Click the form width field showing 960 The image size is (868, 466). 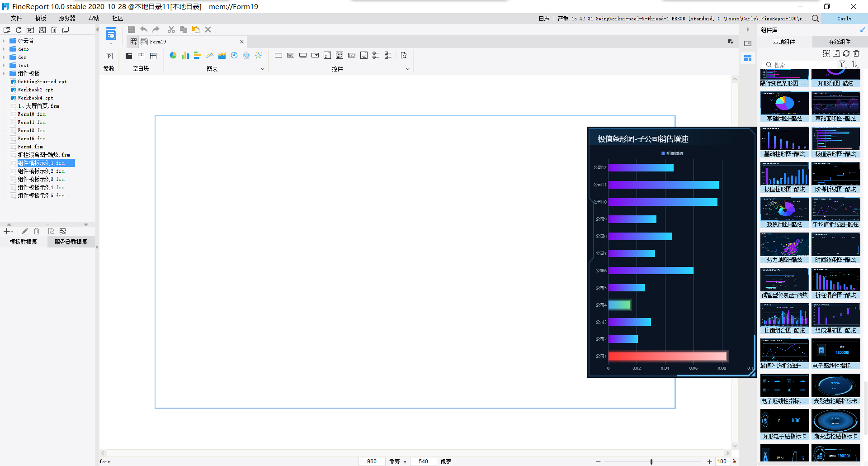pos(372,461)
